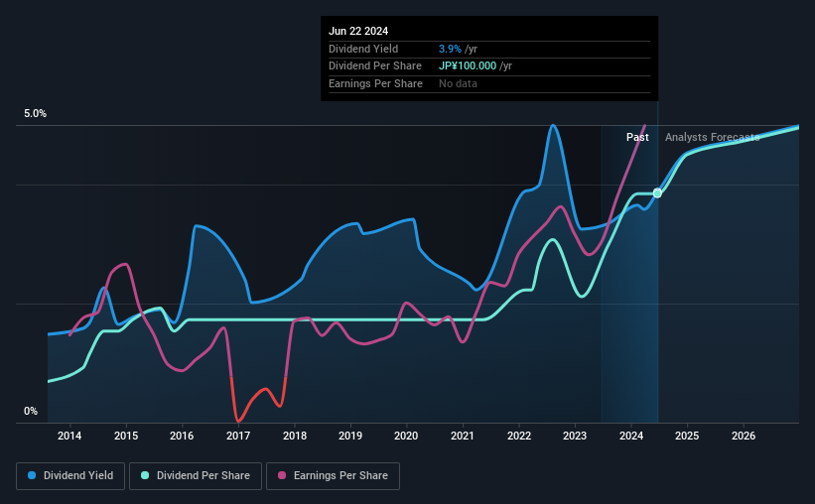Screen dimensions: 815x504
Task: Toggle the Dividend Yield legend button
Action: point(70,476)
